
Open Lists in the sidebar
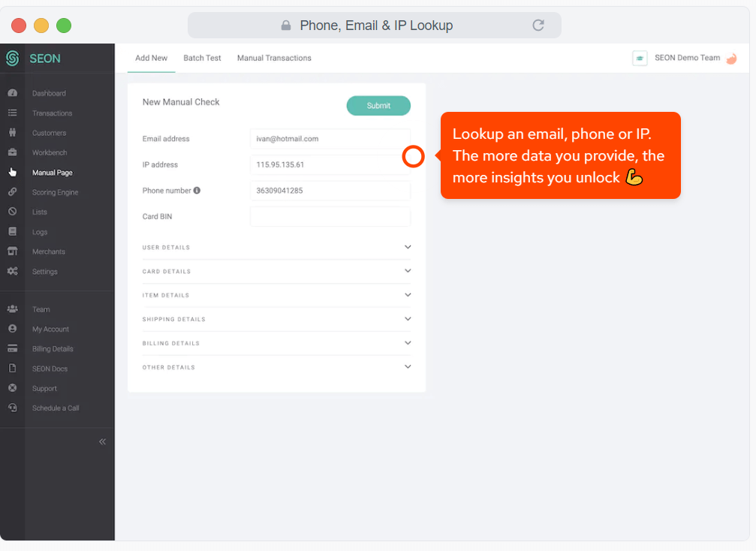[x=40, y=212]
